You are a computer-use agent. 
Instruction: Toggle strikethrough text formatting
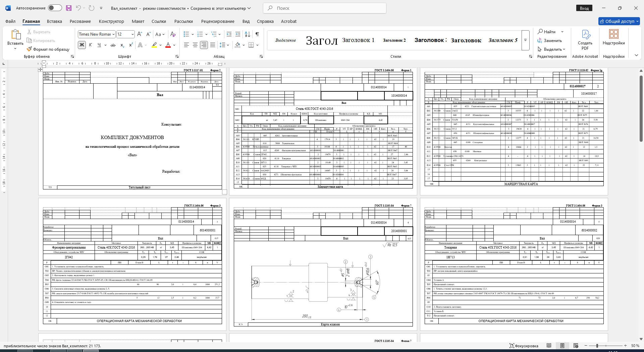113,45
